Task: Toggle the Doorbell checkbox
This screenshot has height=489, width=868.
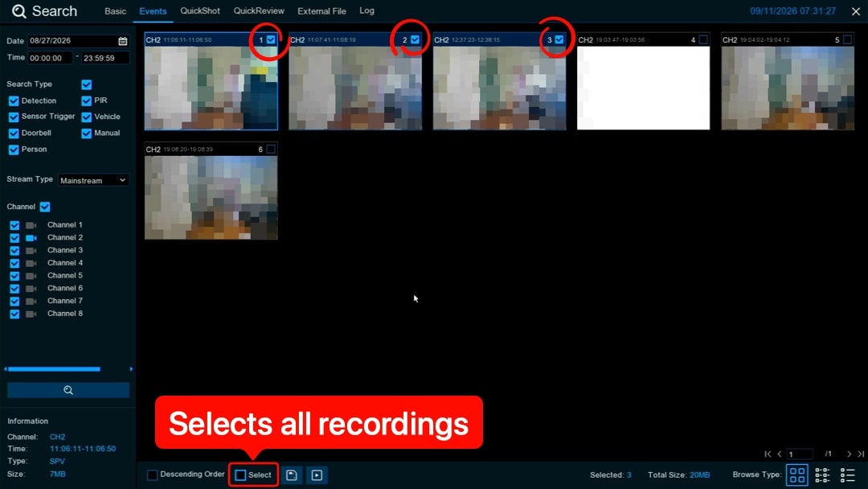Action: (14, 134)
